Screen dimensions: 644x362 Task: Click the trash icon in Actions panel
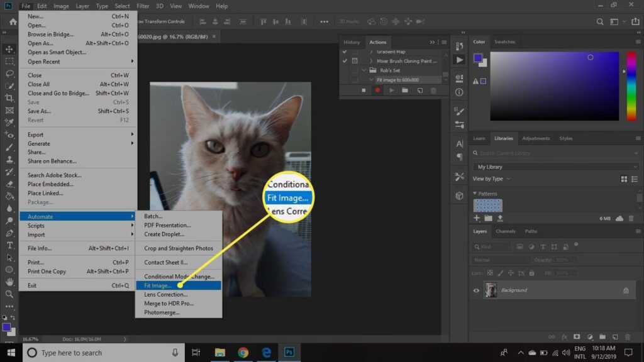[433, 90]
